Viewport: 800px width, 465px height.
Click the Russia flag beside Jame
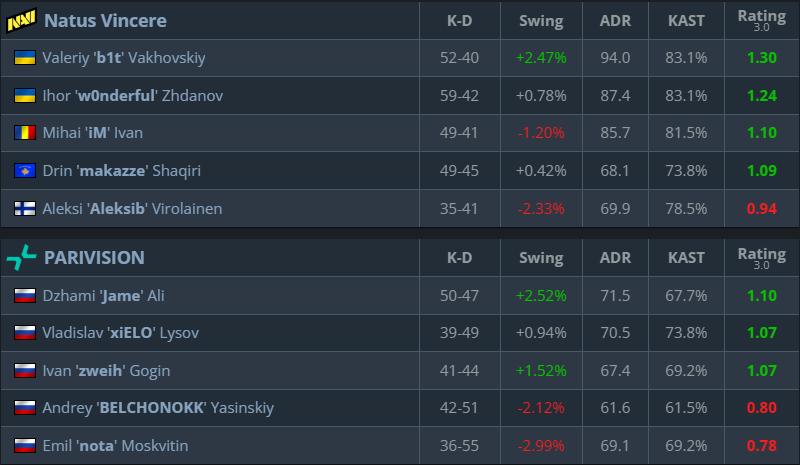(25, 295)
